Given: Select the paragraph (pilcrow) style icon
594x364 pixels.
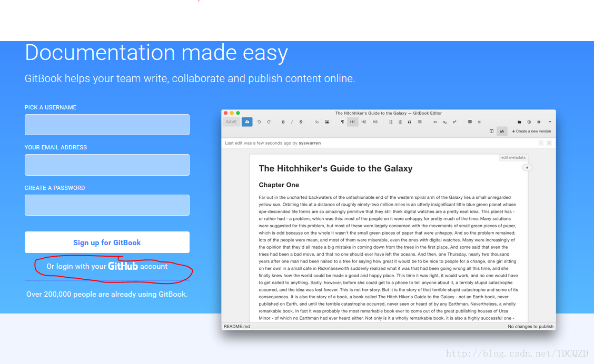Looking at the screenshot, I should click(342, 122).
